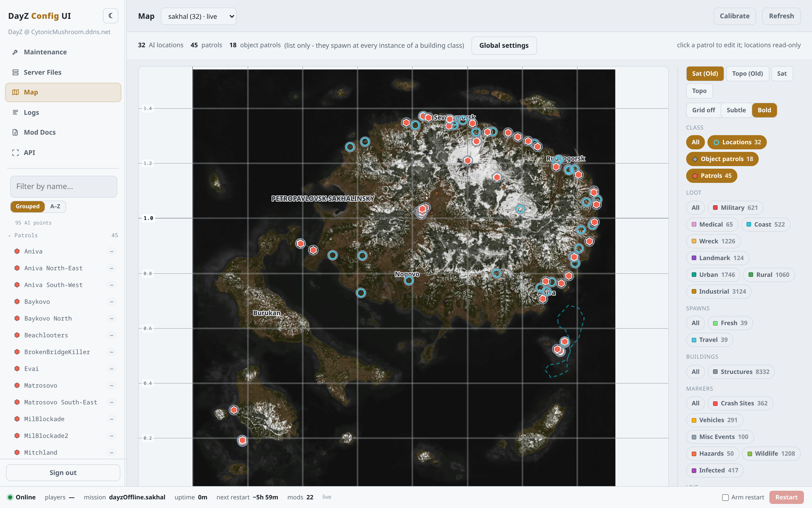Viewport: 812px width, 508px height.
Task: Click the Server Files stack icon
Action: point(15,72)
